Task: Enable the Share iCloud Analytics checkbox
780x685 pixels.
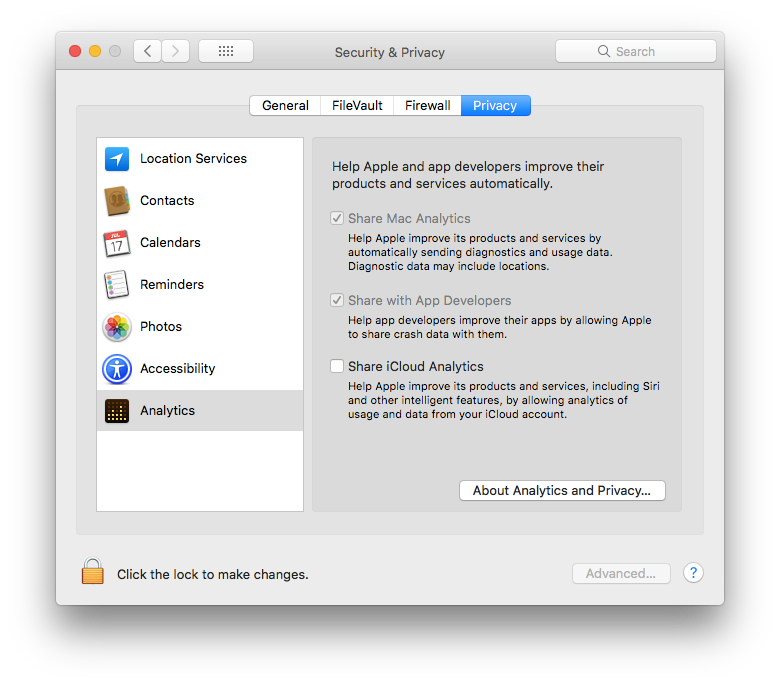Action: 337,366
